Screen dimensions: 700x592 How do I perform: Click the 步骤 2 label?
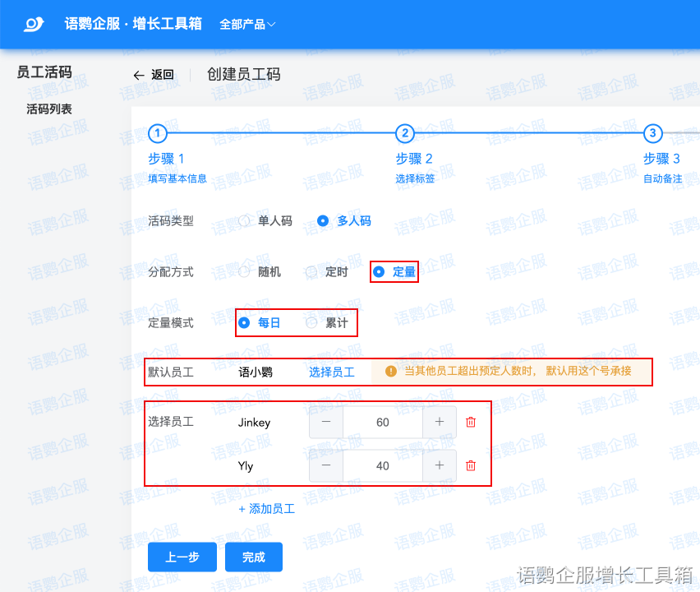[414, 159]
